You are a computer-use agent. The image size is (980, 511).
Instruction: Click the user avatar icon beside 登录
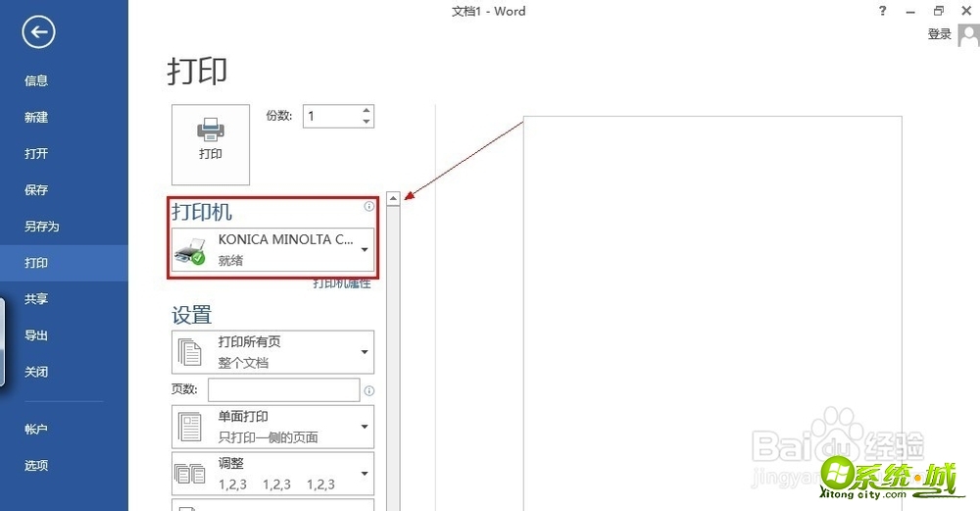[x=969, y=35]
